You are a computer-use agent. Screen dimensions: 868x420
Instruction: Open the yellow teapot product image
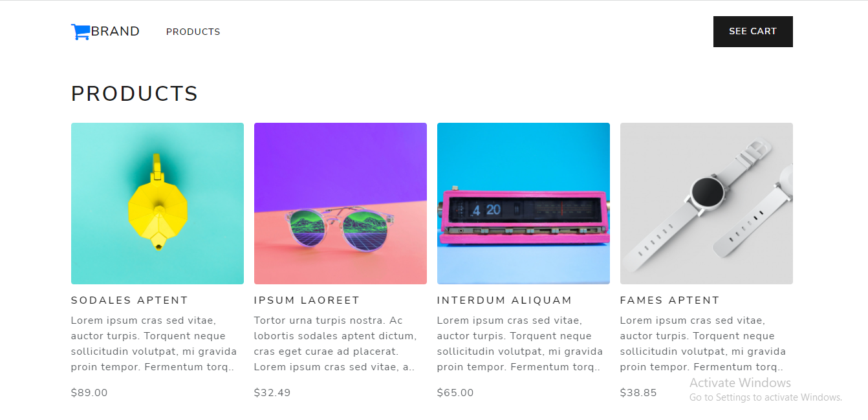[x=157, y=204]
